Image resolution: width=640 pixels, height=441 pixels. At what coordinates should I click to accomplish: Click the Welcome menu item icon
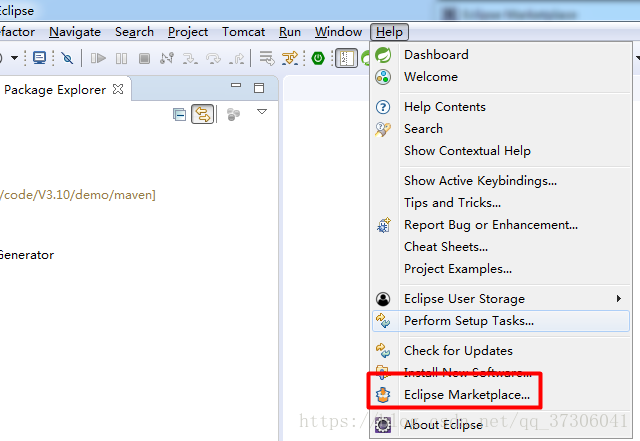click(x=383, y=77)
